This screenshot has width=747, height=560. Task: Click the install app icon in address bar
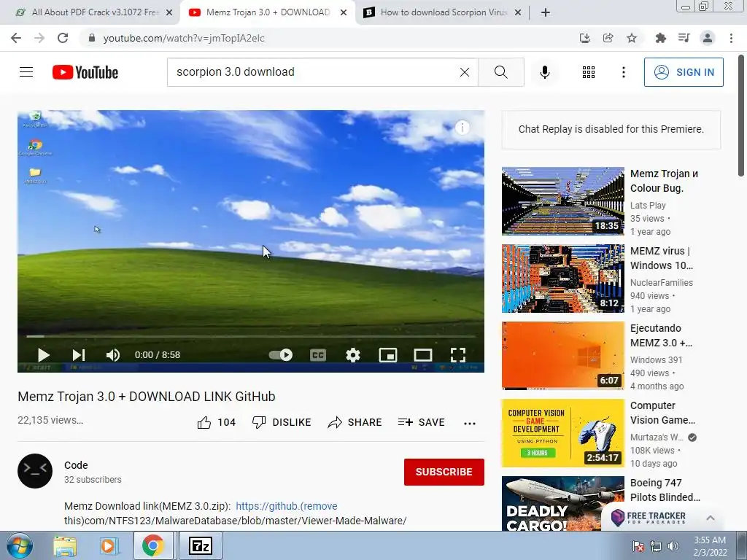pos(585,38)
